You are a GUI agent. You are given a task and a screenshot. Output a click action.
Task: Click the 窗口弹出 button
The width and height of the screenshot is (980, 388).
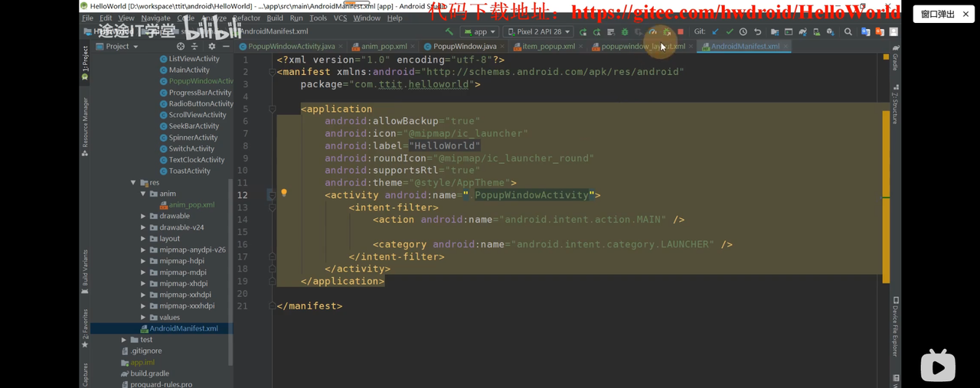coord(938,14)
